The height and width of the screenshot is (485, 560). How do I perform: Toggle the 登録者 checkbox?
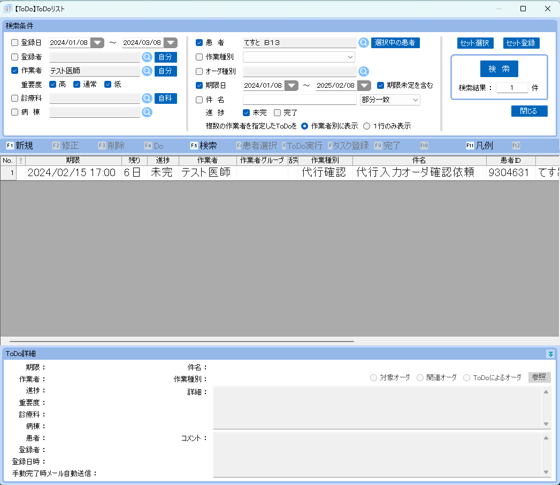coord(15,57)
